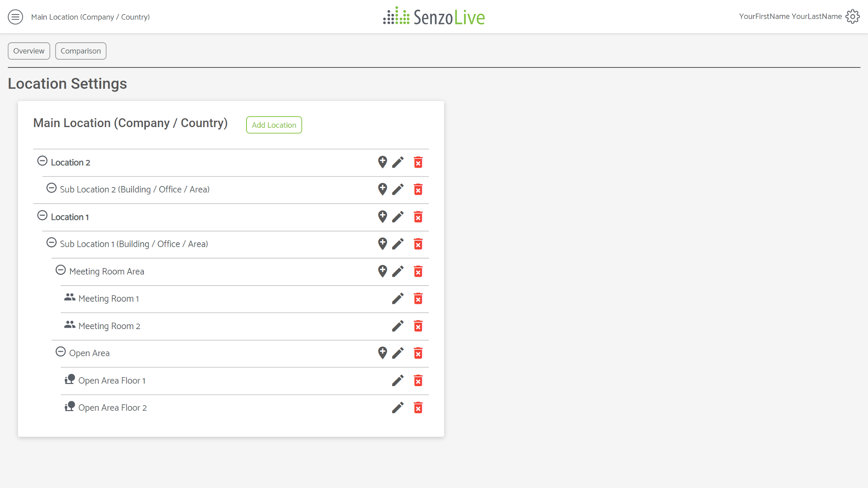Delete Meeting Room 2
This screenshot has height=488, width=868.
click(x=418, y=326)
